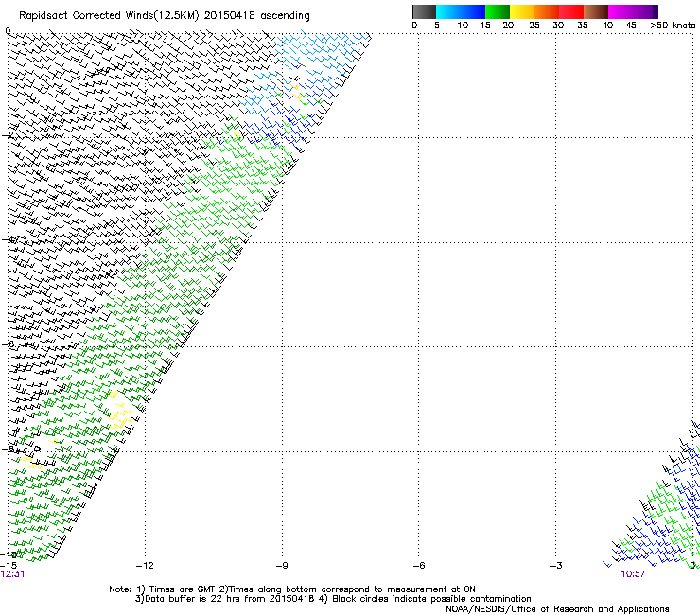Click the green 15-20 knots color segment
The height and width of the screenshot is (615, 700).
[x=498, y=11]
